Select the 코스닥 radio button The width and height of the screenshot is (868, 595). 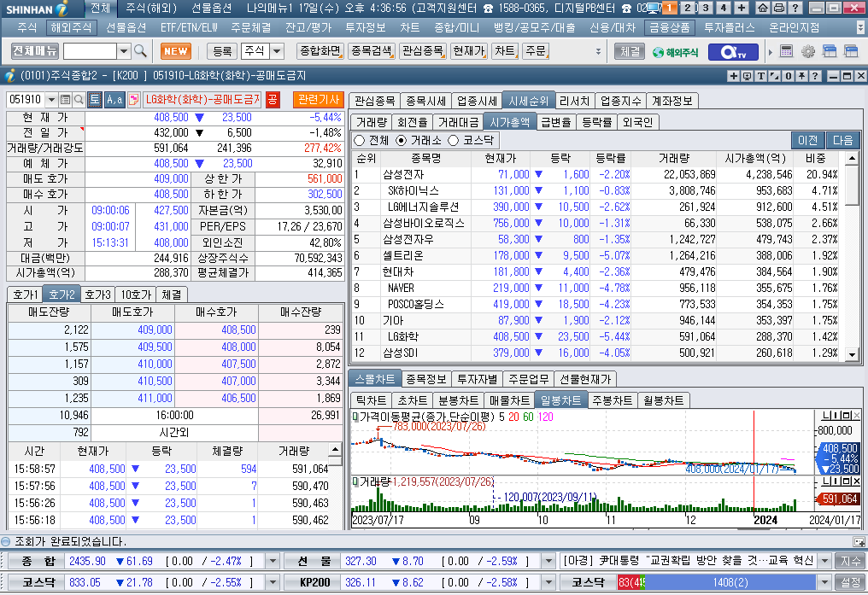pos(454,141)
